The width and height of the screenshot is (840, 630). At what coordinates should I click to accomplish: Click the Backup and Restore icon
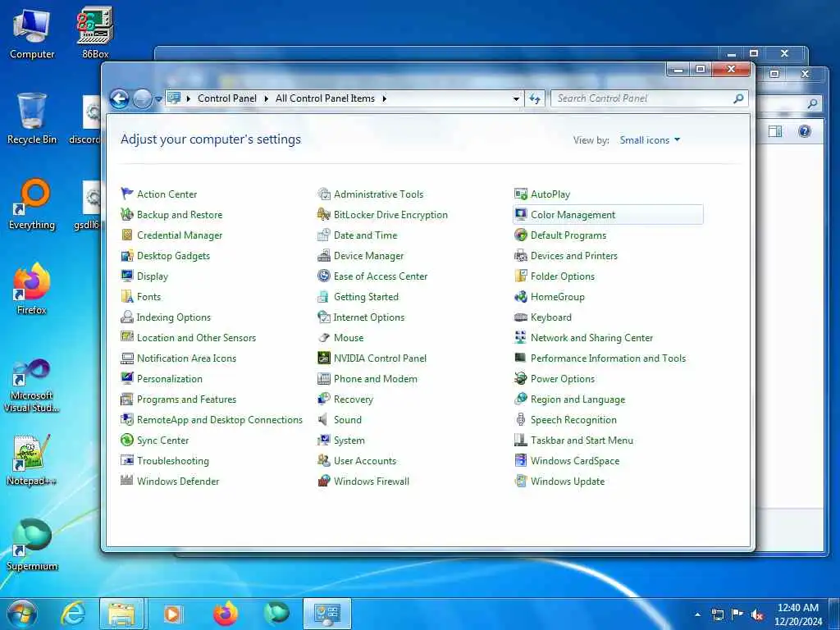point(127,214)
